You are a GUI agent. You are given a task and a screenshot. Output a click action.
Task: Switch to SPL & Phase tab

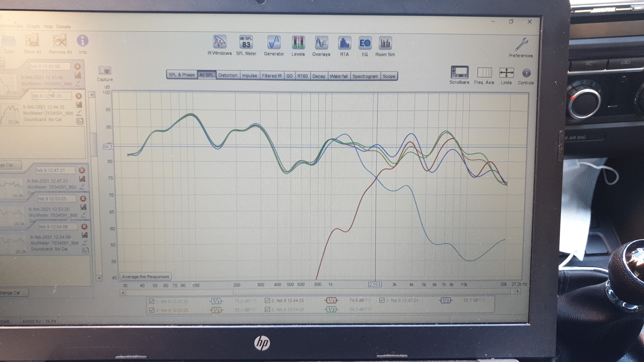coord(181,75)
